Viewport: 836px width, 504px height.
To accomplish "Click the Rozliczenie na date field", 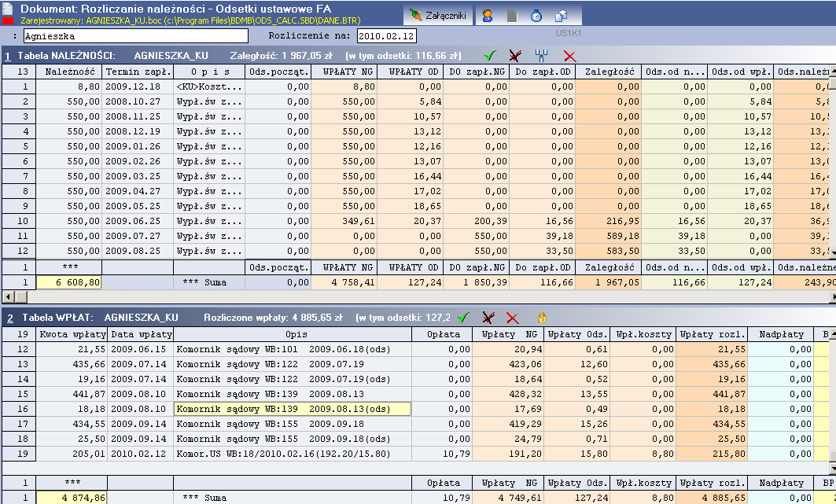I will (x=387, y=36).
